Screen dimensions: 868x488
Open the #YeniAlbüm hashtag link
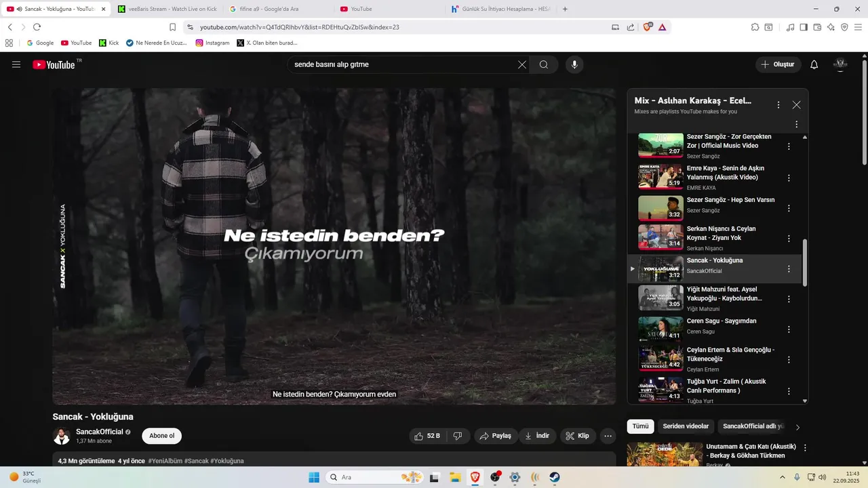pos(165,461)
